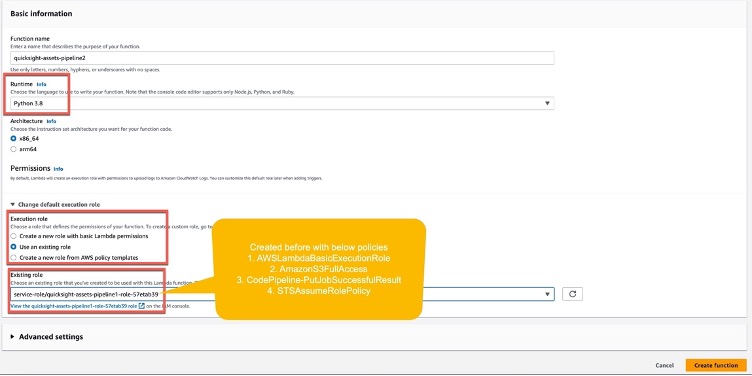Click the Function name input field
Viewport: 752px width, 376px height.
pos(282,58)
